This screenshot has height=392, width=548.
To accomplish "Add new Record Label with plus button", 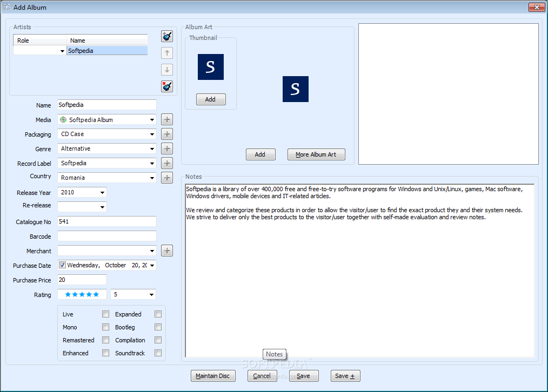I will point(167,164).
